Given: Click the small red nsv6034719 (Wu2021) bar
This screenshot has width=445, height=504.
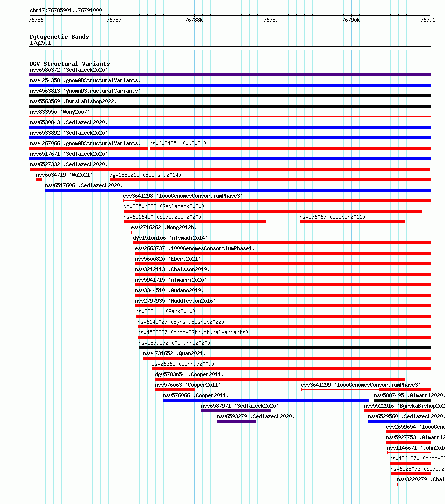Looking at the screenshot, I should pyautogui.click(x=39, y=180).
